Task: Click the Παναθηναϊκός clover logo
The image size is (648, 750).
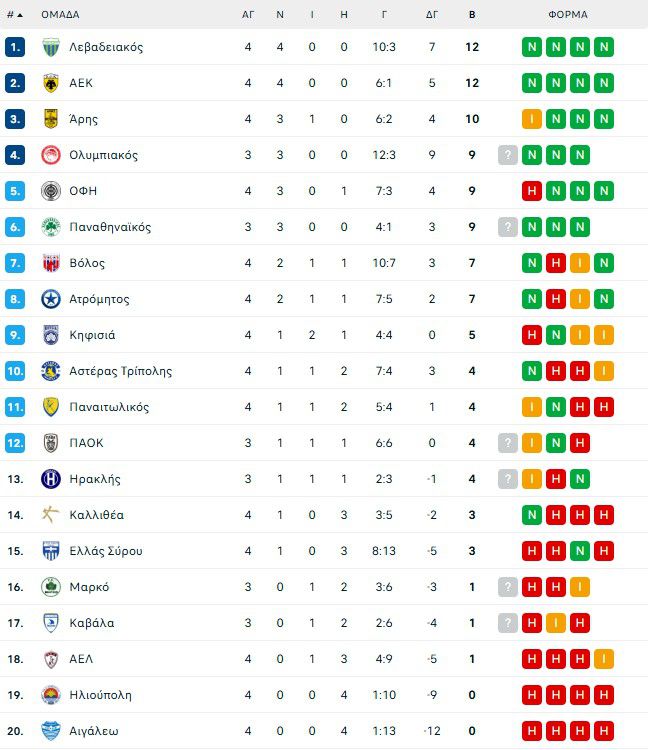Action: click(51, 227)
